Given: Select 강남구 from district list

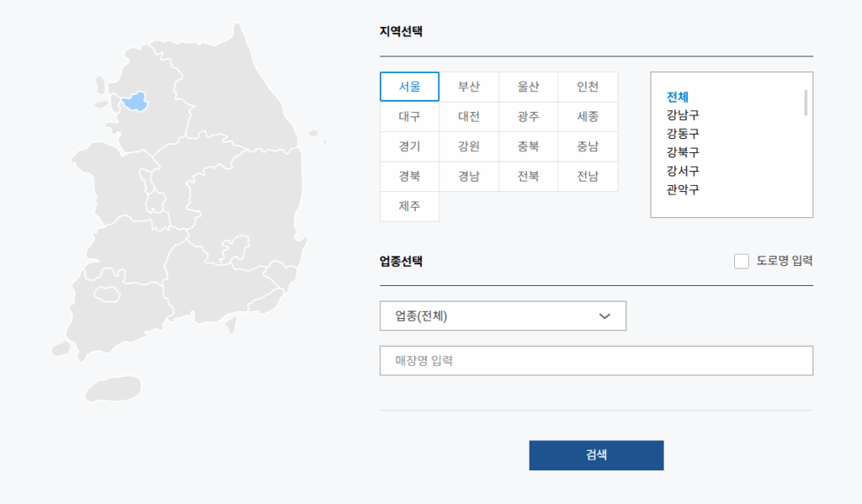Looking at the screenshot, I should (x=683, y=115).
